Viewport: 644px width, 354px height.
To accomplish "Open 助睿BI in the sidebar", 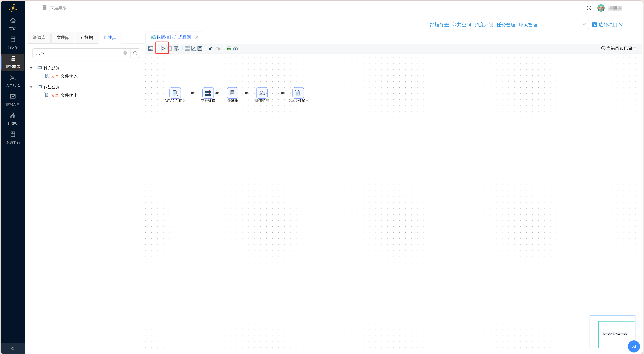I will point(13,119).
